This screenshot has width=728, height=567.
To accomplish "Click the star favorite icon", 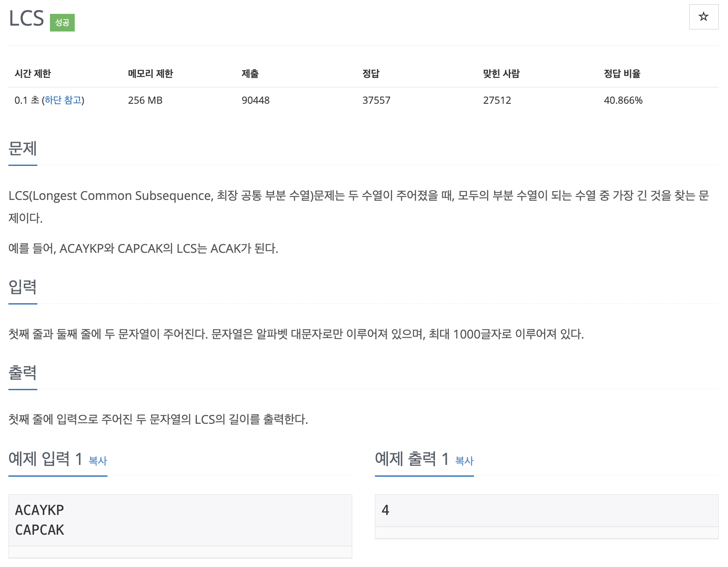I will pos(704,17).
